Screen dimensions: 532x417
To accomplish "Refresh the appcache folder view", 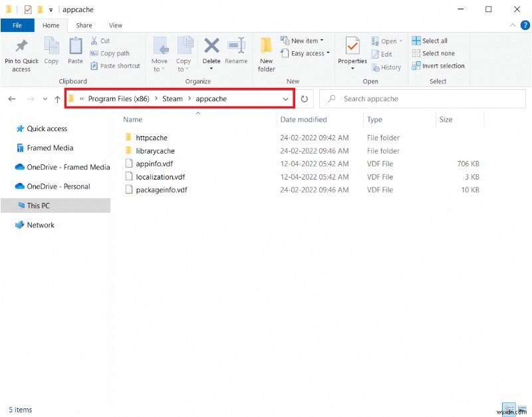I will pyautogui.click(x=304, y=98).
